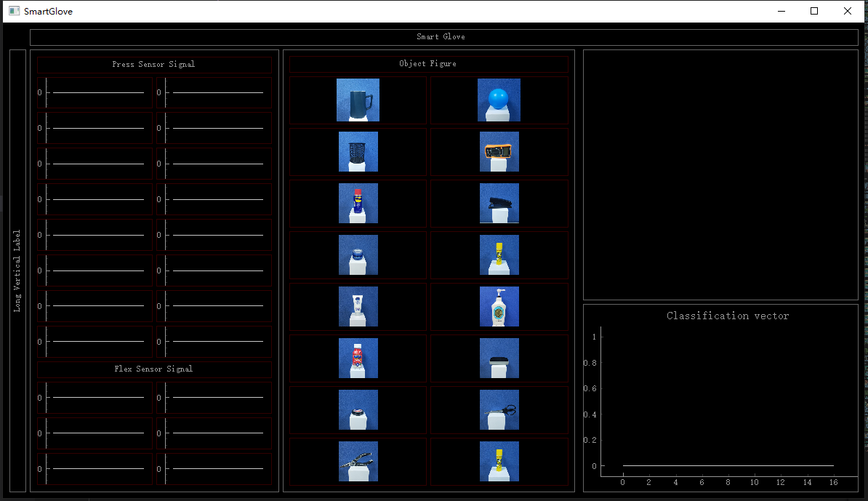Click the pump dispenser bottle image
This screenshot has height=501, width=868.
[x=499, y=307]
